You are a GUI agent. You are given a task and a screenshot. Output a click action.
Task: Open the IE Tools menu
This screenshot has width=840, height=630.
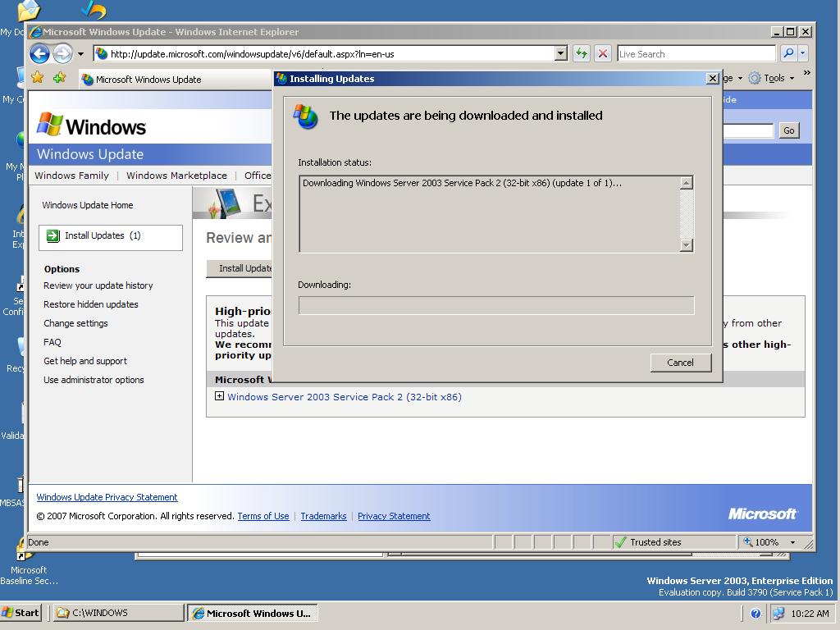click(x=772, y=78)
